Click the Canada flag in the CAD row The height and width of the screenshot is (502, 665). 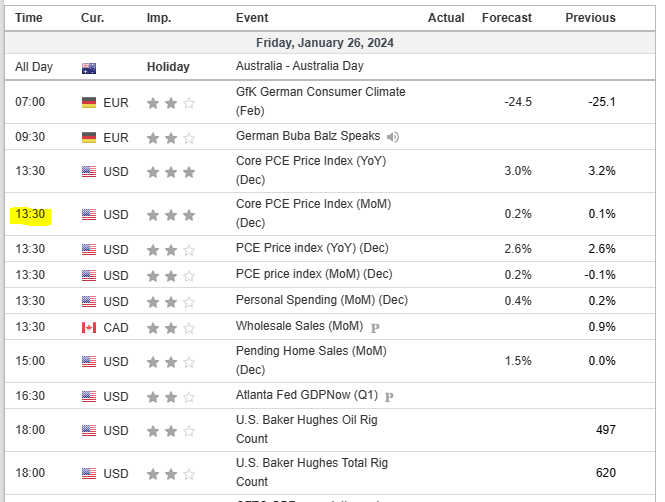pos(89,327)
